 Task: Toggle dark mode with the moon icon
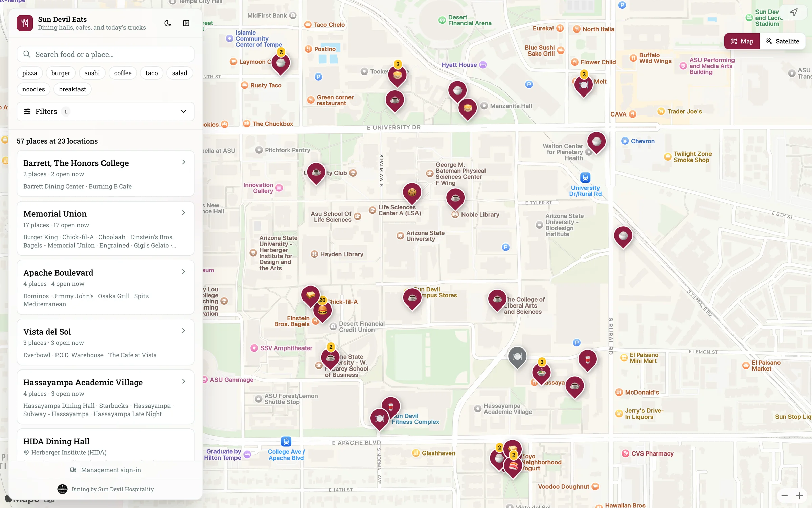click(x=168, y=23)
